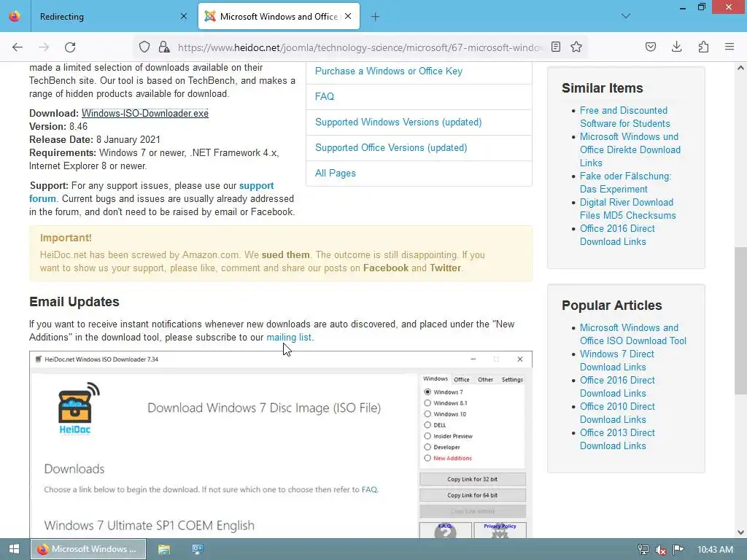747x560 pixels.
Task: Open Firefox application menu
Action: 729,47
